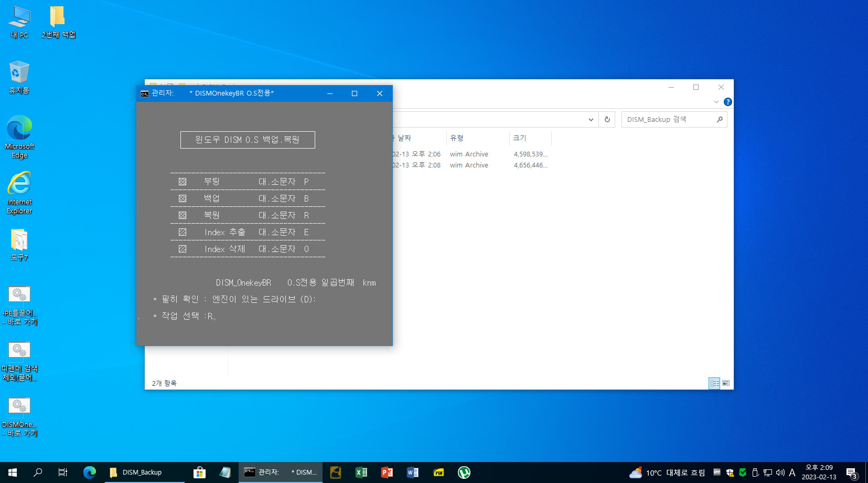Open the notepad-like app icon next to Store

(225, 472)
